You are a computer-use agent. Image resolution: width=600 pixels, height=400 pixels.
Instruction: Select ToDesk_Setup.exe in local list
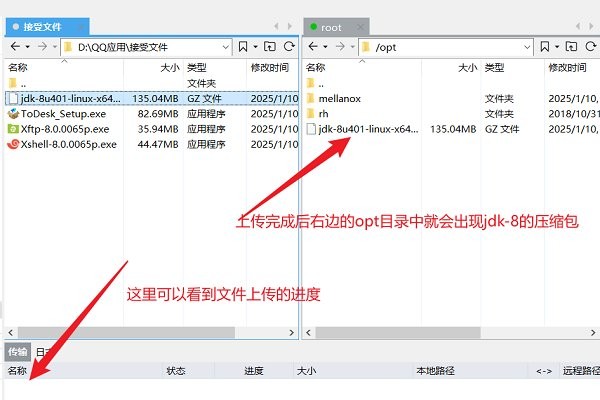[152, 114]
